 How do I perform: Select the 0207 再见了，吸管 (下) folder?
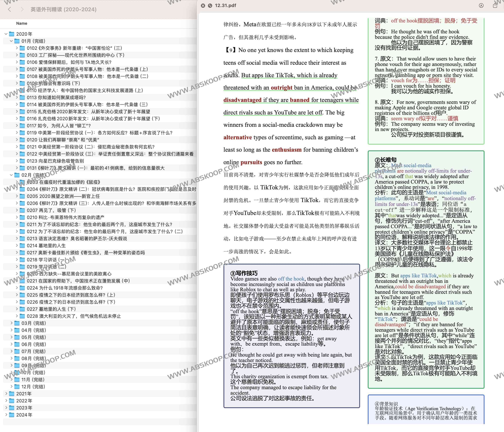[x=51, y=210]
